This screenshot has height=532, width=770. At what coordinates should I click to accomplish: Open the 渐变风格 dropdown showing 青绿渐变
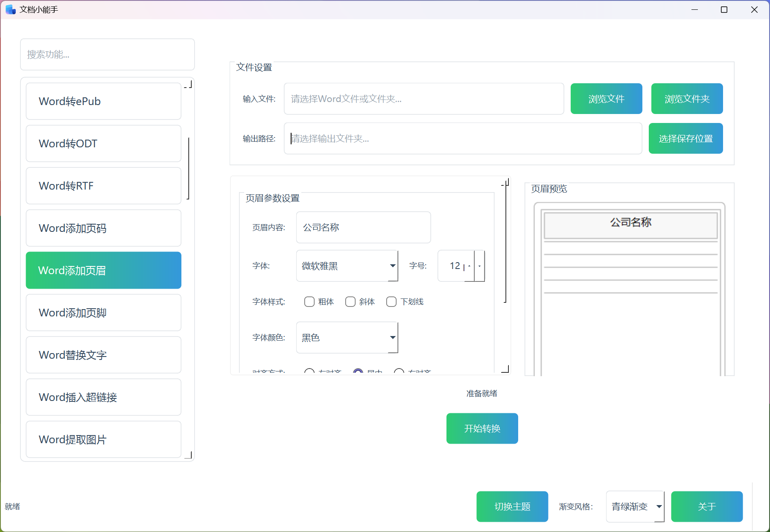point(635,506)
